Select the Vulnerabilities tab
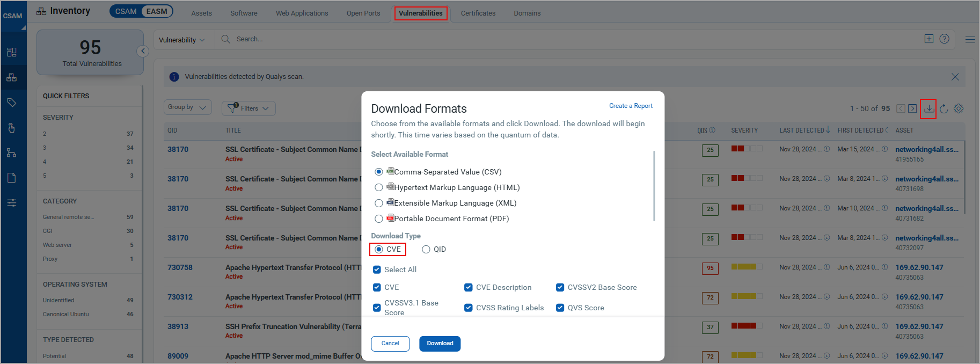Screen dimensions: 980x364 pos(421,13)
